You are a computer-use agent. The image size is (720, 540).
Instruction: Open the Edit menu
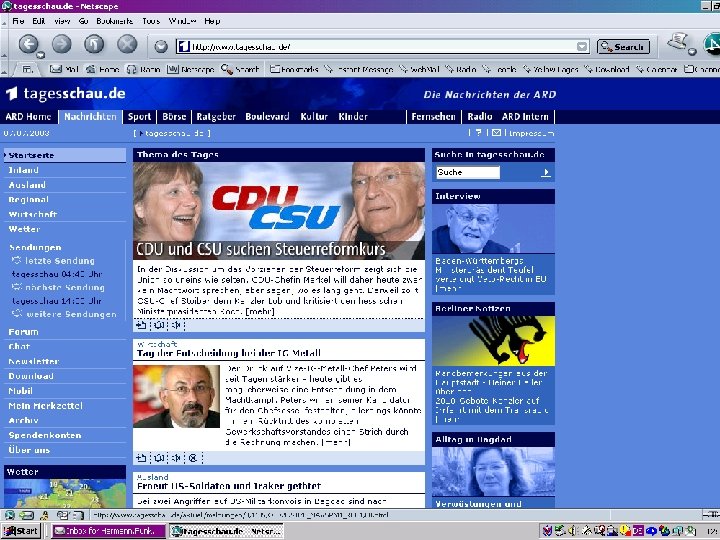39,21
